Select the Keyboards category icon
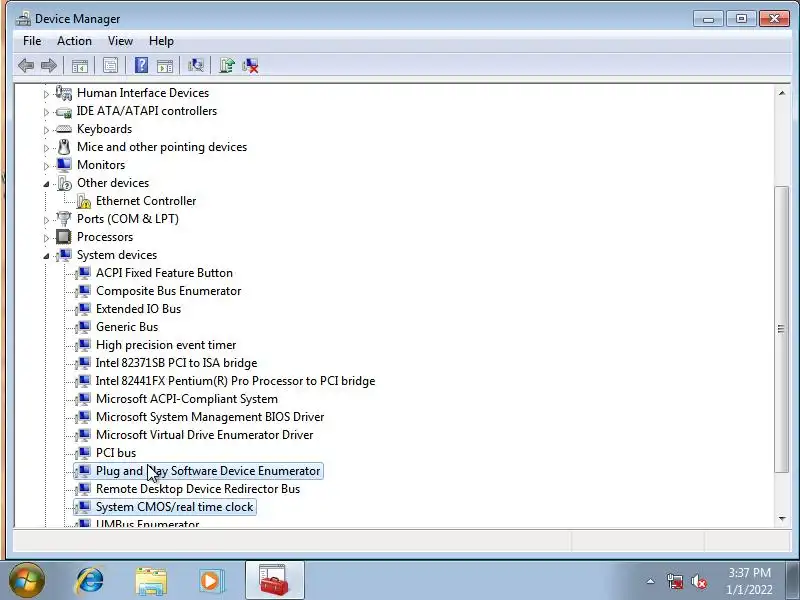Image resolution: width=800 pixels, height=600 pixels. (64, 129)
